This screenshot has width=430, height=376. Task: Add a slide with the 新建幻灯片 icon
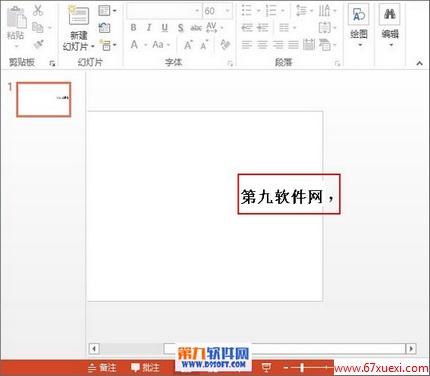tap(78, 15)
